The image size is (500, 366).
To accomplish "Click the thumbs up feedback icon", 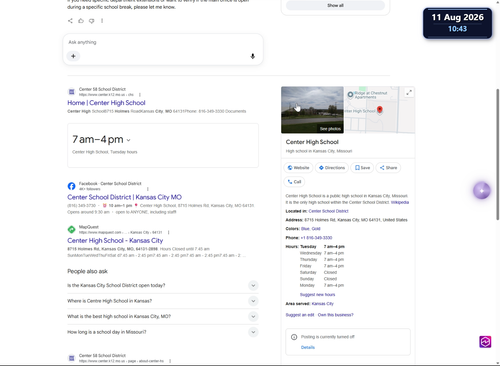I will coord(81,21).
